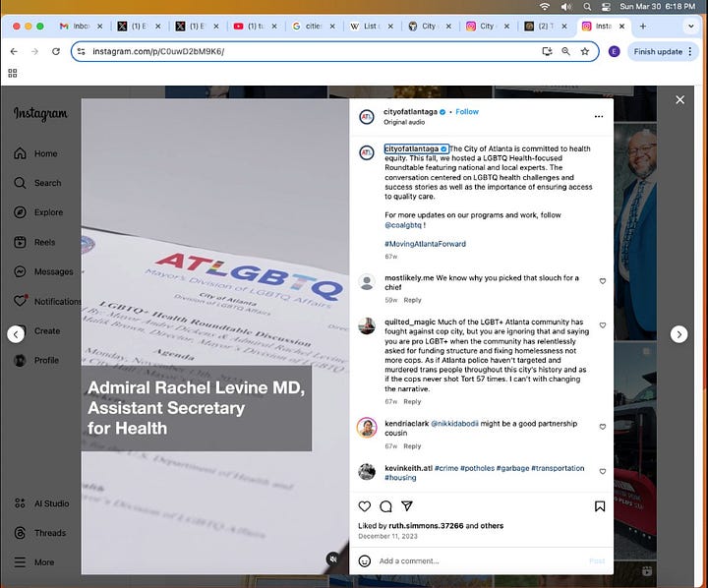
Task: Open the Wi-Fi menu in menu bar
Action: pos(545,6)
